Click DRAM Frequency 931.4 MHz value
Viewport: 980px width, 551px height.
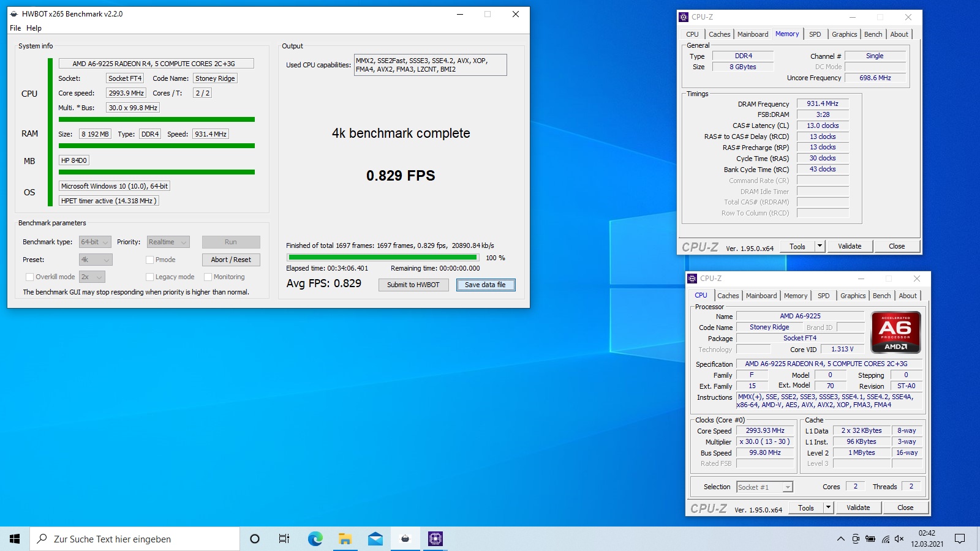click(x=823, y=103)
